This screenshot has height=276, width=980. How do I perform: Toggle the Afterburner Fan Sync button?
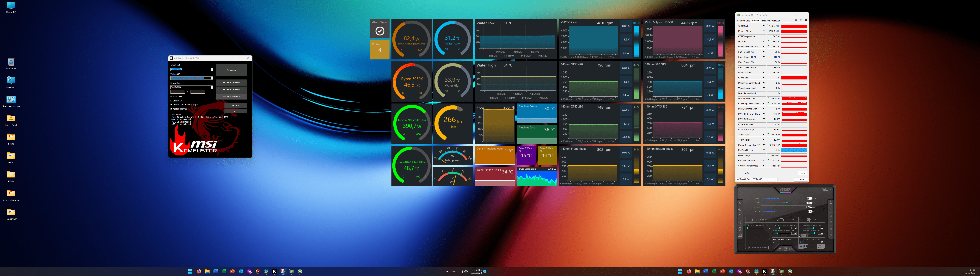821,247
